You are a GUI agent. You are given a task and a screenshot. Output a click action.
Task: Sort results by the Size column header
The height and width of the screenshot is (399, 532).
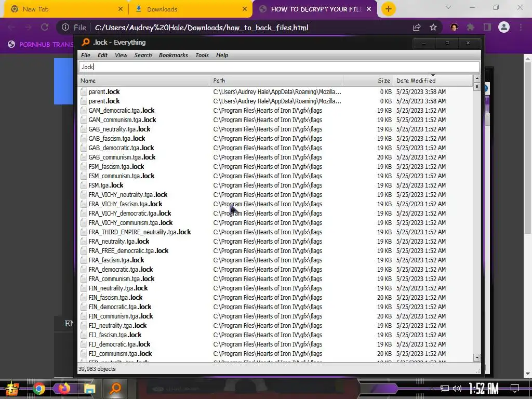pyautogui.click(x=368, y=81)
